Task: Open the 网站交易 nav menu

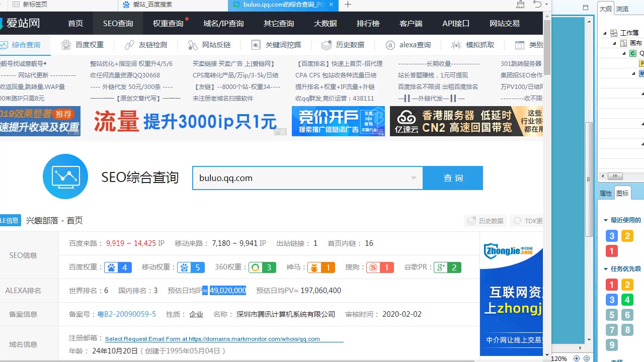Action: [505, 24]
